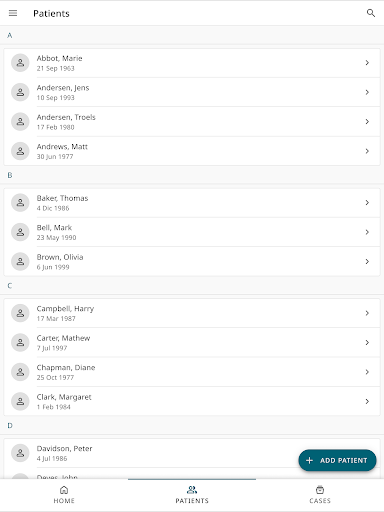Expand Andersen, Jens using the chevron
Image resolution: width=384 pixels, height=512 pixels.
pyautogui.click(x=367, y=92)
